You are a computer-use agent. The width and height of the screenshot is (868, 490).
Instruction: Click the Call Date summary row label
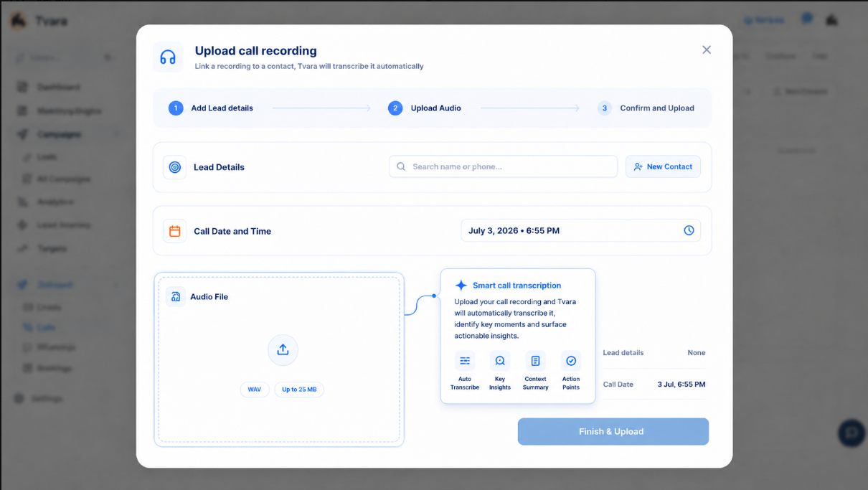point(618,385)
